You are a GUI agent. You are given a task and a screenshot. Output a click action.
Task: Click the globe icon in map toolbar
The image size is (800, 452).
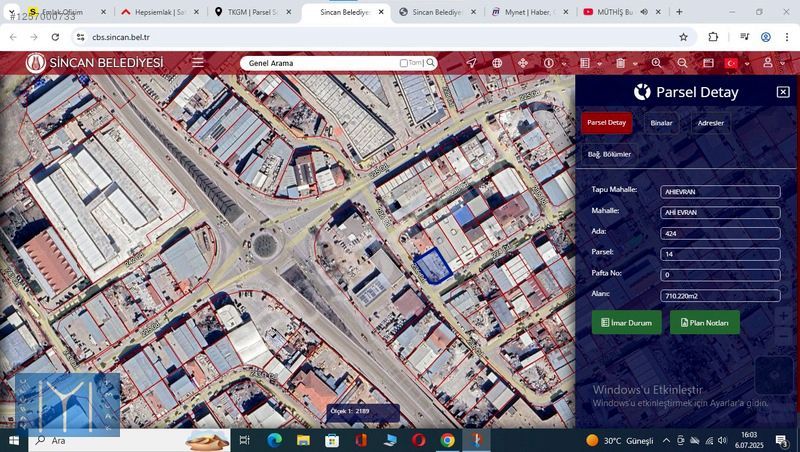(x=497, y=62)
